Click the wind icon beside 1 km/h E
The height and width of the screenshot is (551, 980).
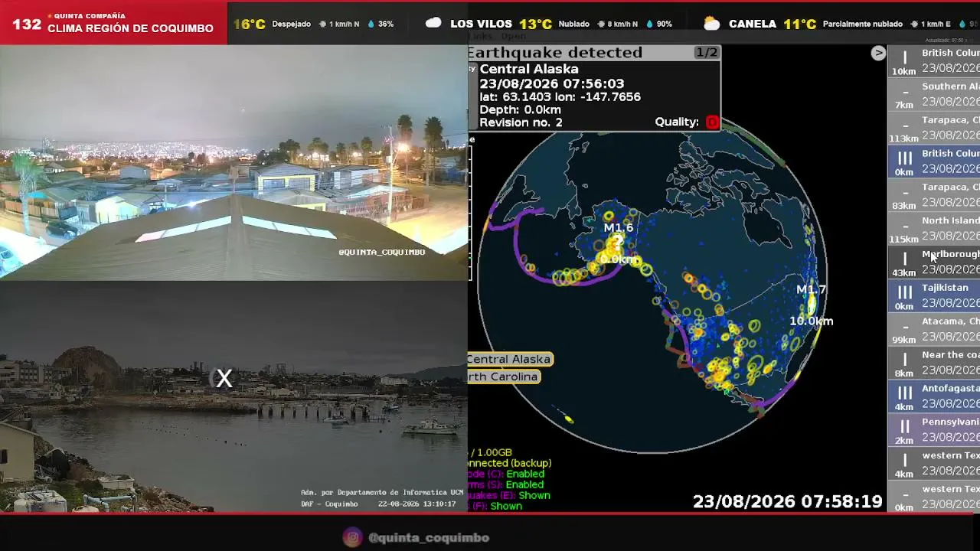click(914, 24)
